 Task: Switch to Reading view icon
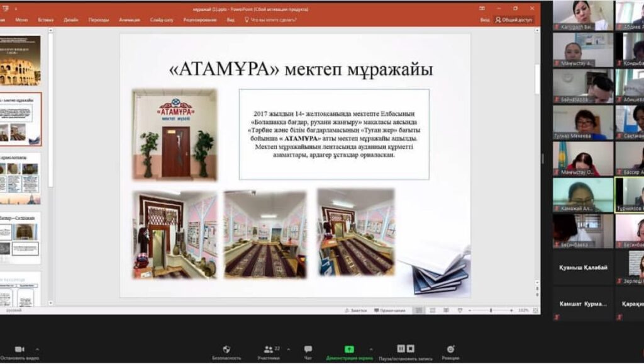[446, 310]
